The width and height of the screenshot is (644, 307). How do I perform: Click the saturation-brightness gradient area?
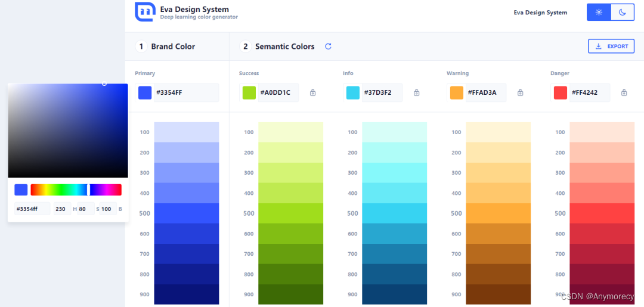point(68,131)
